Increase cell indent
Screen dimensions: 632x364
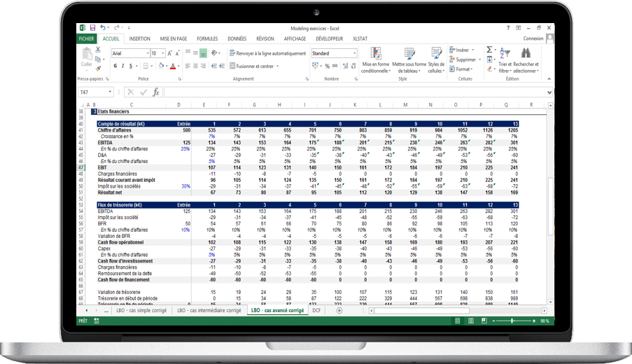click(x=222, y=66)
